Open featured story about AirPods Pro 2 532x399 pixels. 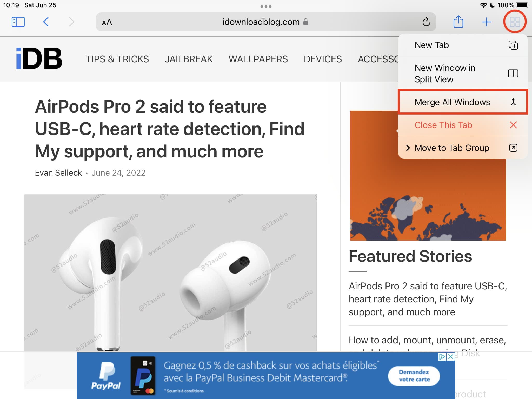click(428, 299)
